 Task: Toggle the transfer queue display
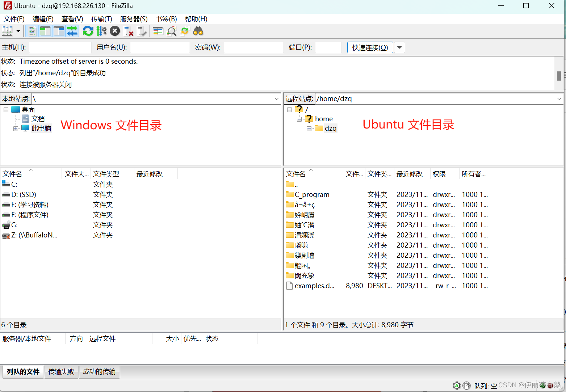tap(72, 31)
